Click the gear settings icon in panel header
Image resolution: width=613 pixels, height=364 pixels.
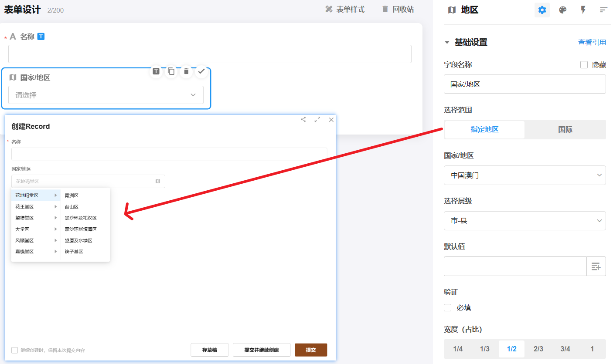point(542,10)
